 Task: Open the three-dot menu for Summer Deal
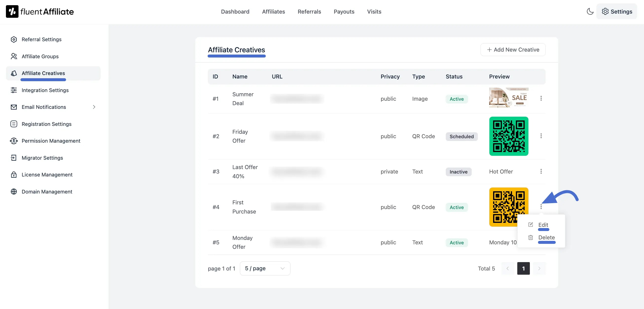click(541, 98)
